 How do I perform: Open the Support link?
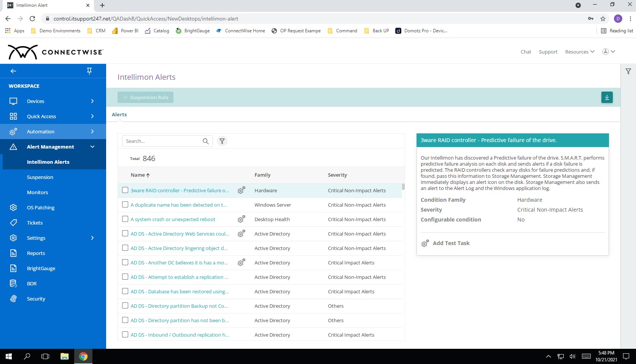548,52
